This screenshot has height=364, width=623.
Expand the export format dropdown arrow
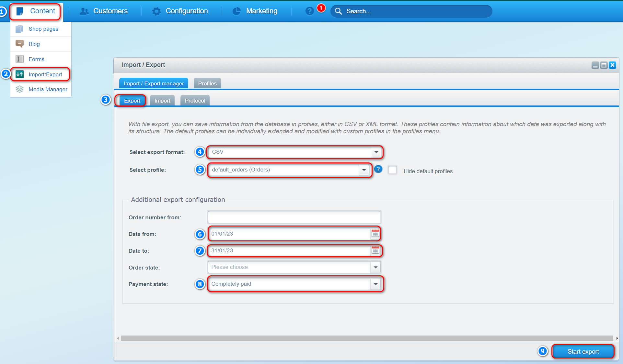(376, 152)
